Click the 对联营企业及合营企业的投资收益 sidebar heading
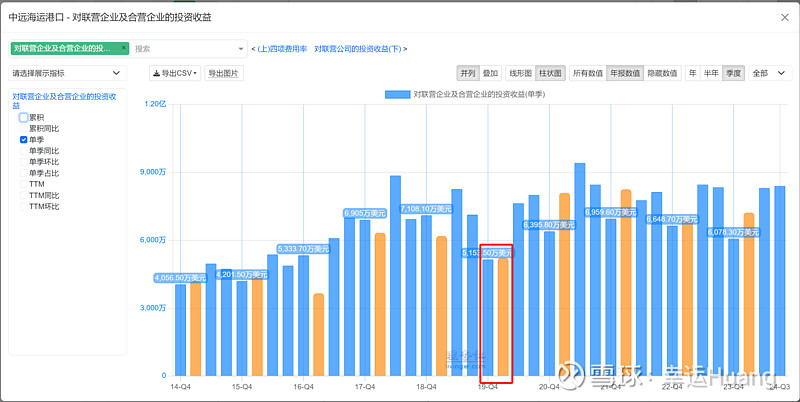Image resolution: width=800 pixels, height=402 pixels. (65, 100)
